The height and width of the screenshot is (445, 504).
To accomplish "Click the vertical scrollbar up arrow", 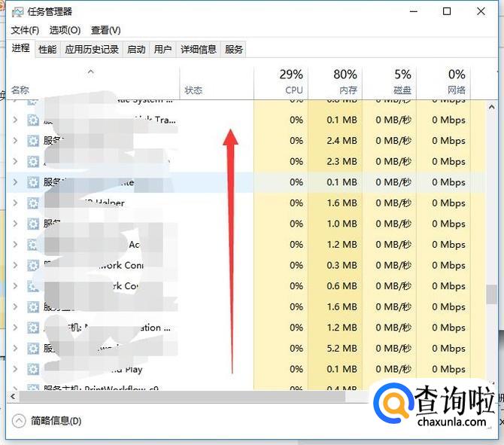I will (491, 107).
